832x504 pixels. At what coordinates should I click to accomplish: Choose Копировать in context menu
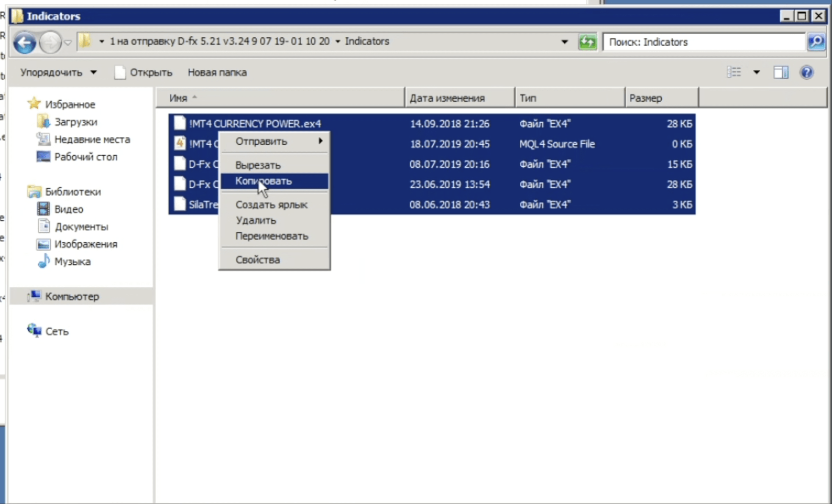263,181
